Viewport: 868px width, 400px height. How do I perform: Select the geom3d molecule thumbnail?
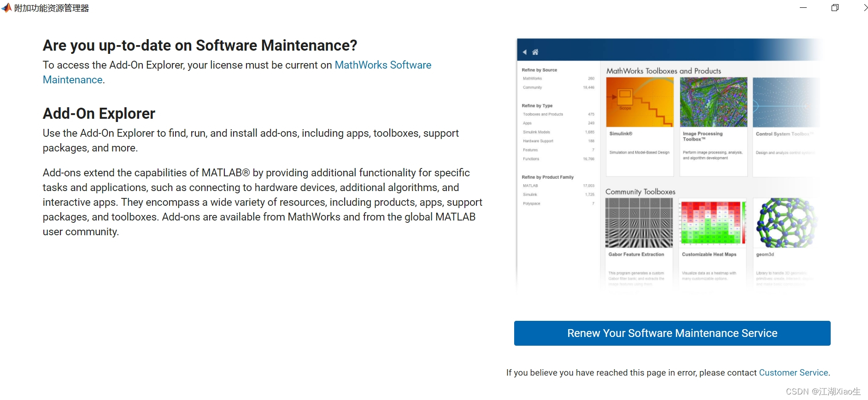coord(786,223)
